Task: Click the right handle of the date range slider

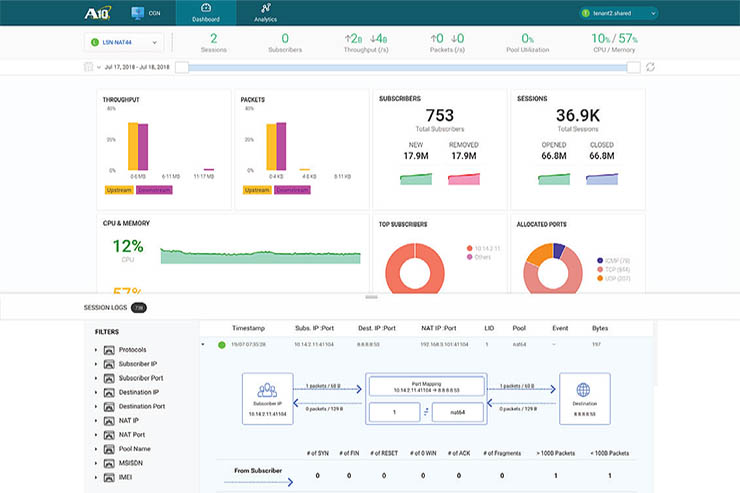Action: pos(633,67)
